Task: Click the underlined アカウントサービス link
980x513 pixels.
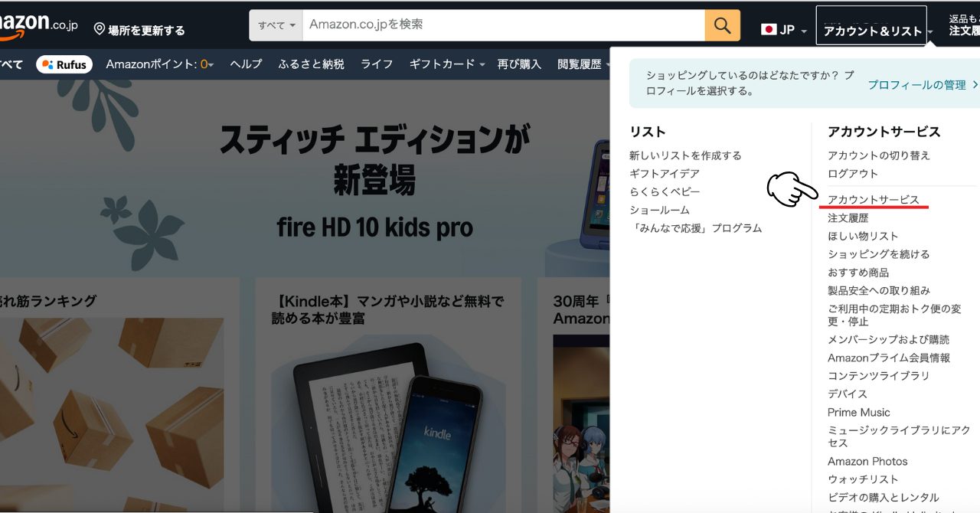Action: [x=875, y=198]
